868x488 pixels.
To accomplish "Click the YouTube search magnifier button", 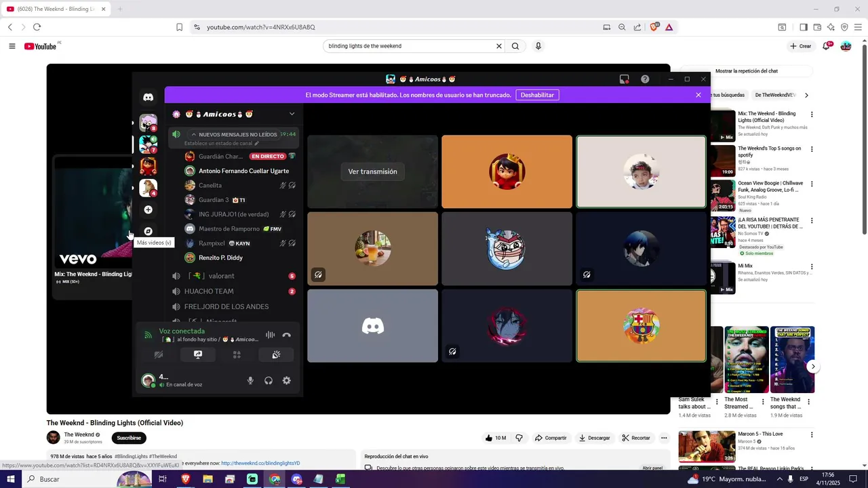I will (x=515, y=46).
